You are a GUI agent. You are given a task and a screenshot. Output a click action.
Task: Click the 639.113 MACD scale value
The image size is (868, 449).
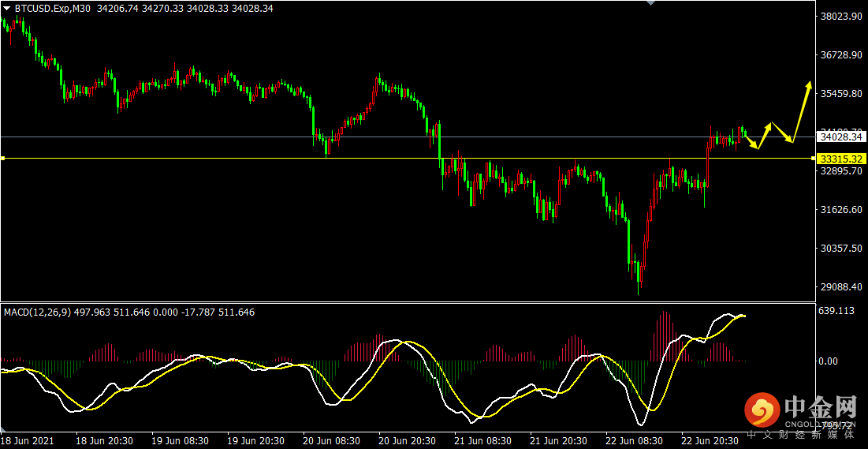pos(836,311)
